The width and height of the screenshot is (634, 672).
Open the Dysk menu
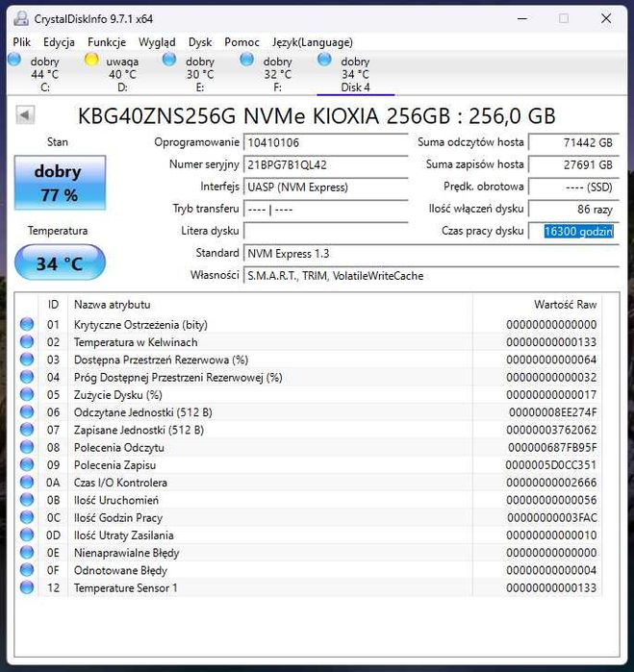click(x=200, y=42)
